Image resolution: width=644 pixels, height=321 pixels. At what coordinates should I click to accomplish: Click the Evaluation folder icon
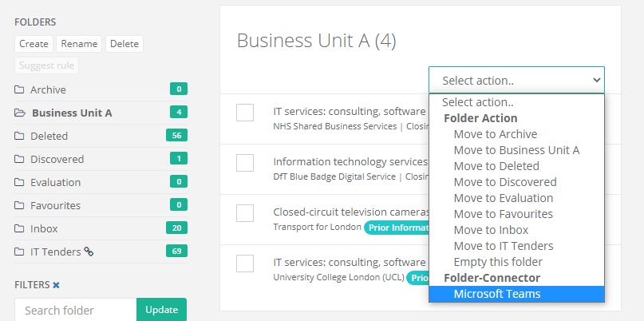pyautogui.click(x=19, y=182)
